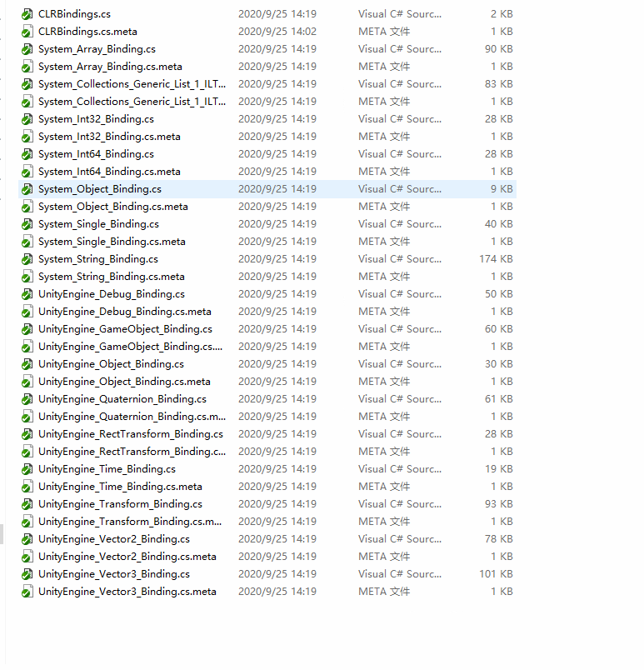Click the System_Single_Binding.cs.meta file icon
The width and height of the screenshot is (644, 670).
[28, 242]
